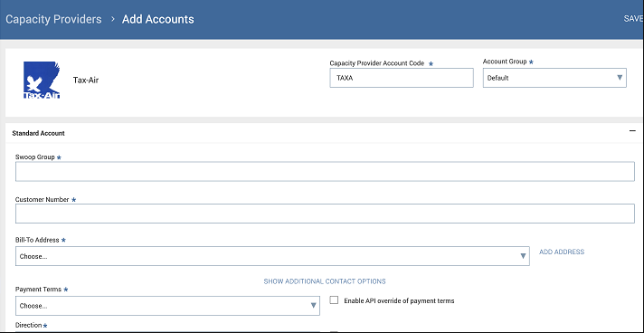
Task: Open the Account Group dropdown
Action: (x=554, y=78)
